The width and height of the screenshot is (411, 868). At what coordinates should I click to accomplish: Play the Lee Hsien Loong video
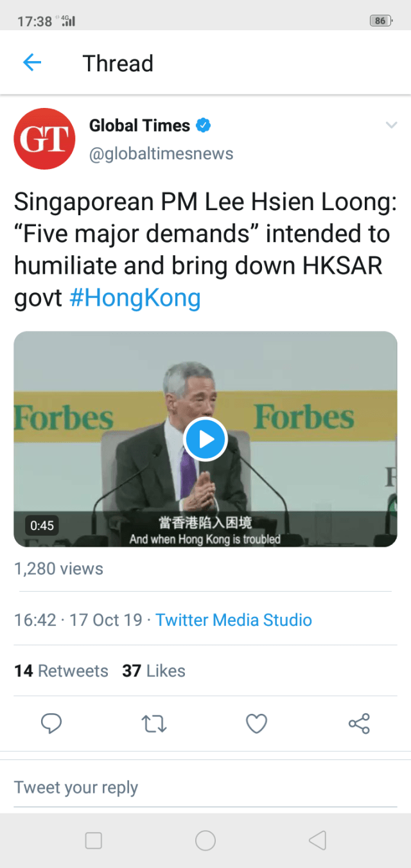pyautogui.click(x=205, y=439)
